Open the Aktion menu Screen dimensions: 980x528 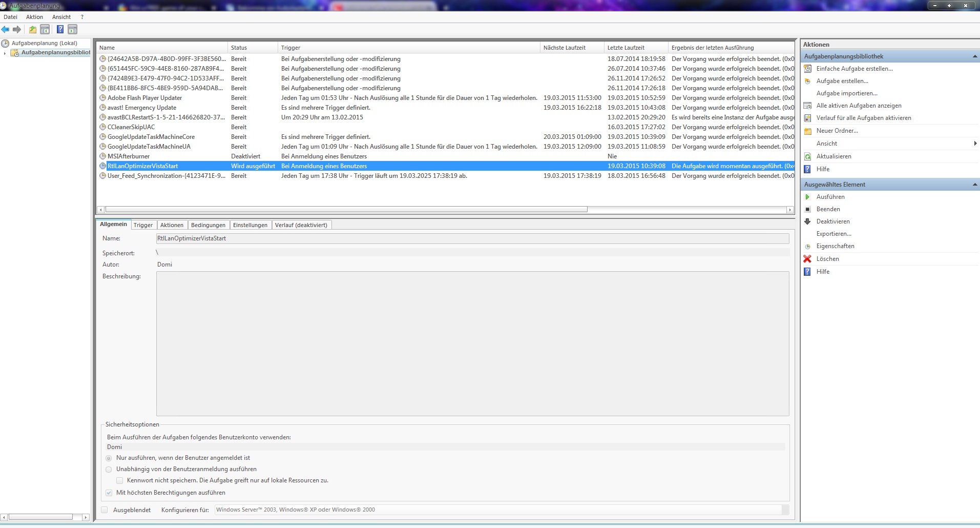pyautogui.click(x=35, y=17)
